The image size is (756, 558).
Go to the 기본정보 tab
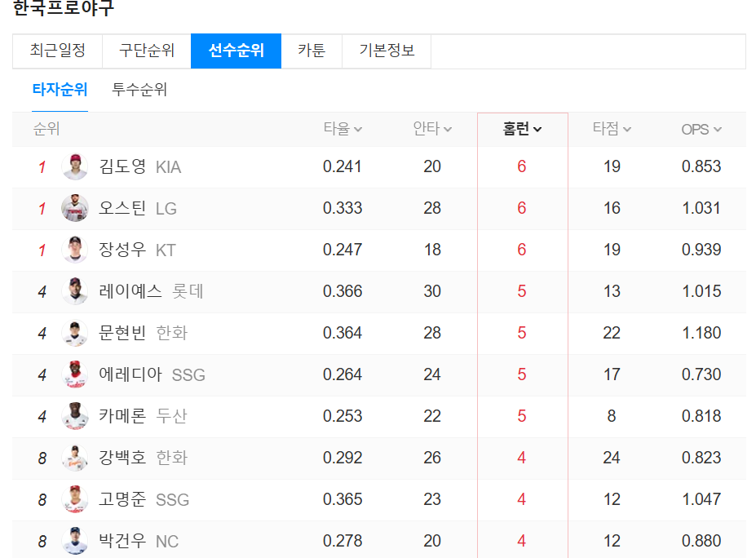(387, 51)
